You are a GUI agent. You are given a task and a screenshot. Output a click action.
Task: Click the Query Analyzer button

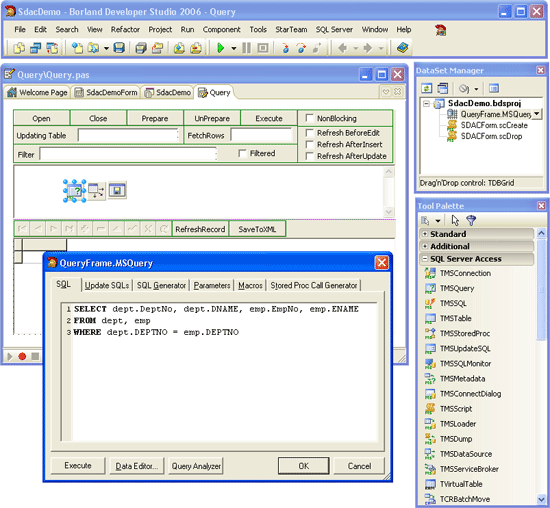(x=196, y=466)
